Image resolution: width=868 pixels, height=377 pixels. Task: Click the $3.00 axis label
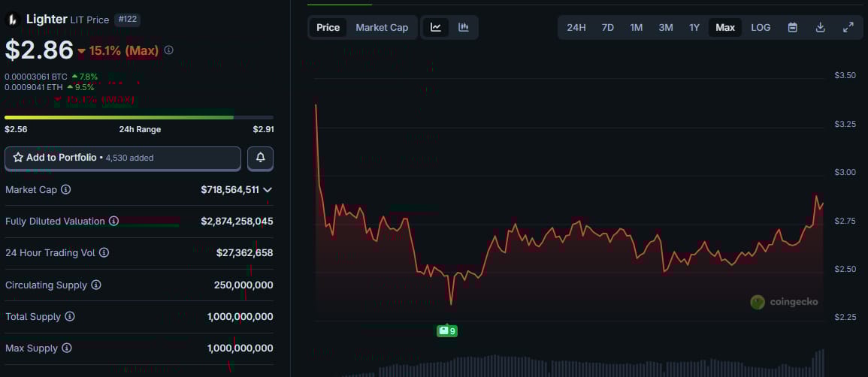coord(845,173)
